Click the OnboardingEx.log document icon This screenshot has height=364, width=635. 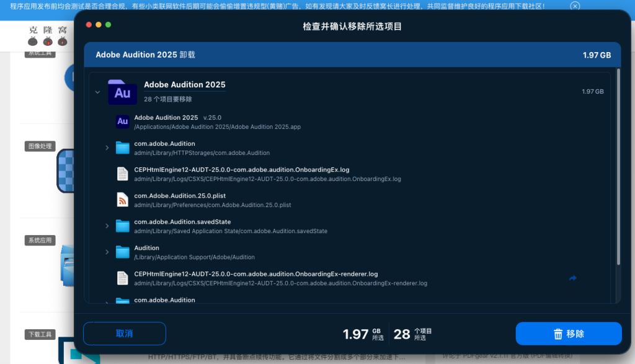pos(122,174)
